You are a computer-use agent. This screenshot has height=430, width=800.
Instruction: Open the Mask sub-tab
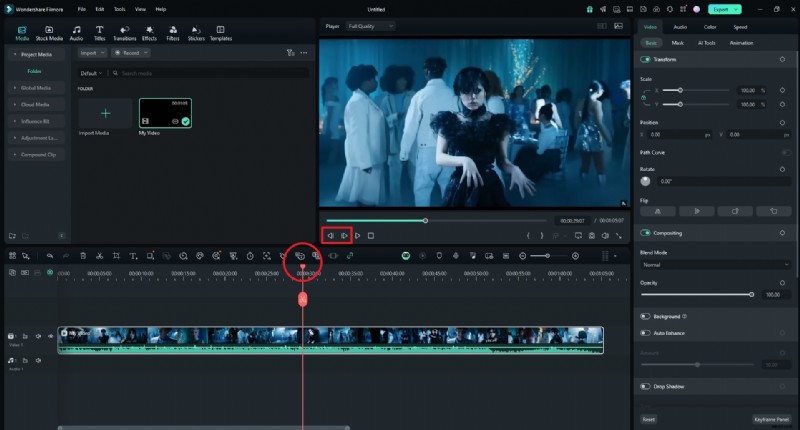click(678, 43)
